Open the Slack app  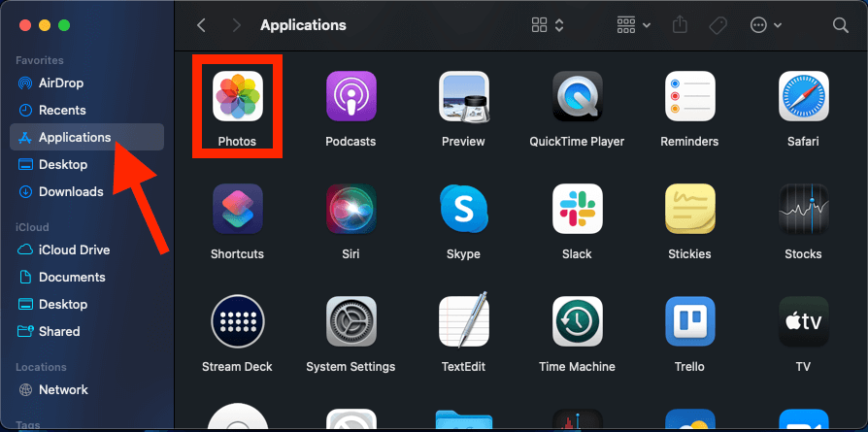click(x=577, y=209)
